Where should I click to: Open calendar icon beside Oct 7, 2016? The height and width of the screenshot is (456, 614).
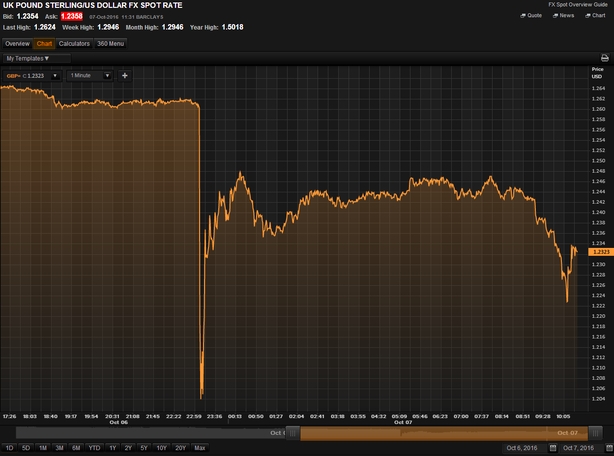(609, 448)
